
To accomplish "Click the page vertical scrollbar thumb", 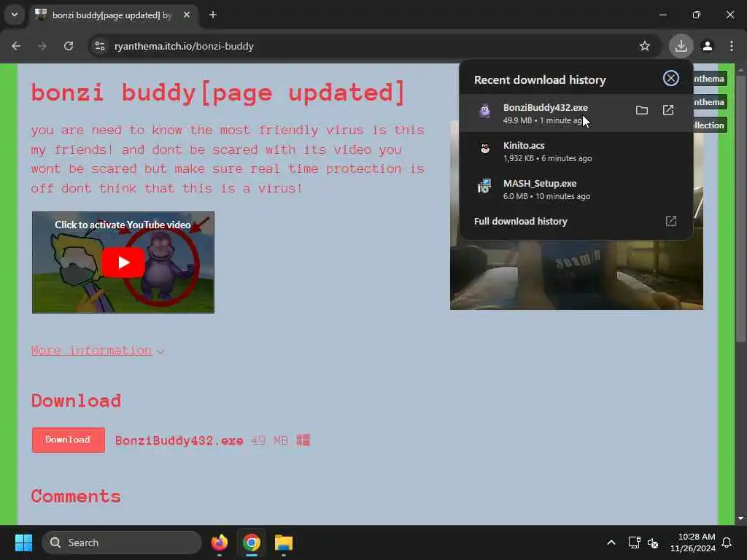I will click(740, 208).
